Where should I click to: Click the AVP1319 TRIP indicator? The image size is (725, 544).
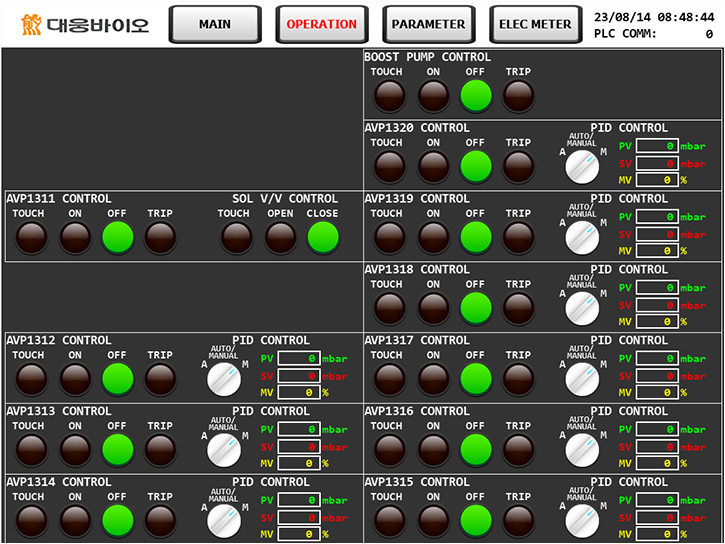[518, 238]
